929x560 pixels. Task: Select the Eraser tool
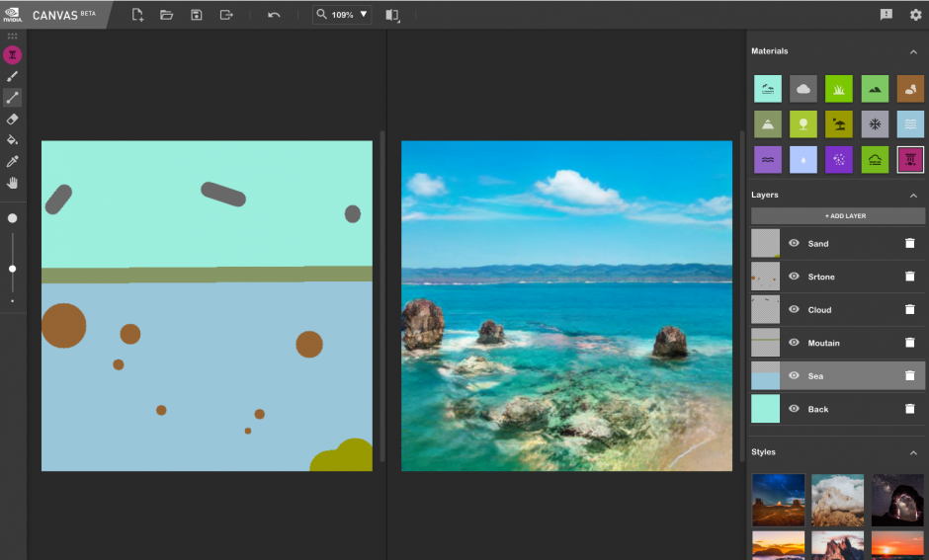coord(13,119)
